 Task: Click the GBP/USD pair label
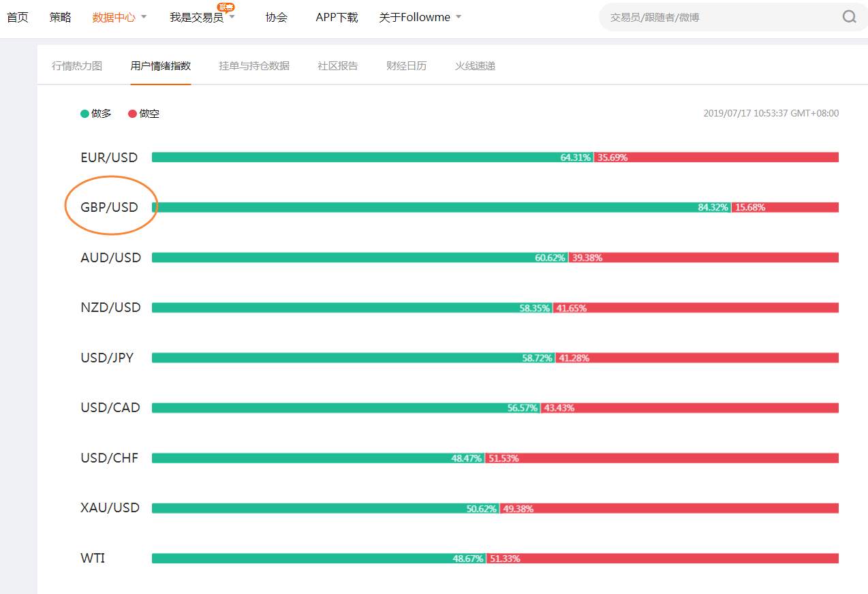[109, 207]
